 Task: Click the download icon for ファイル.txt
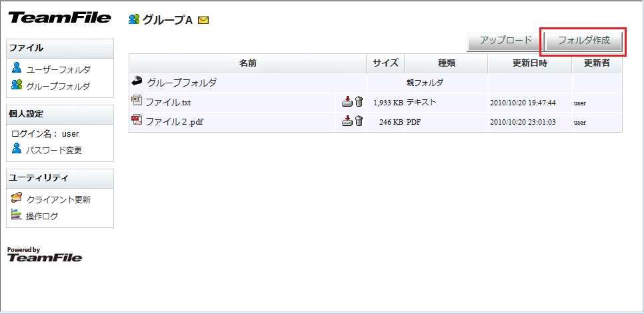click(x=347, y=102)
